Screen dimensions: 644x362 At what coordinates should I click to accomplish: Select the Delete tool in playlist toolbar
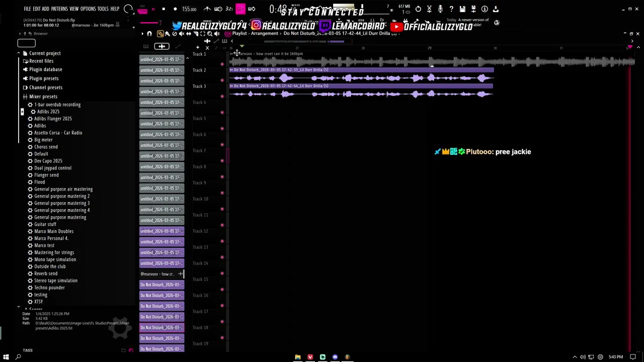pos(175,34)
